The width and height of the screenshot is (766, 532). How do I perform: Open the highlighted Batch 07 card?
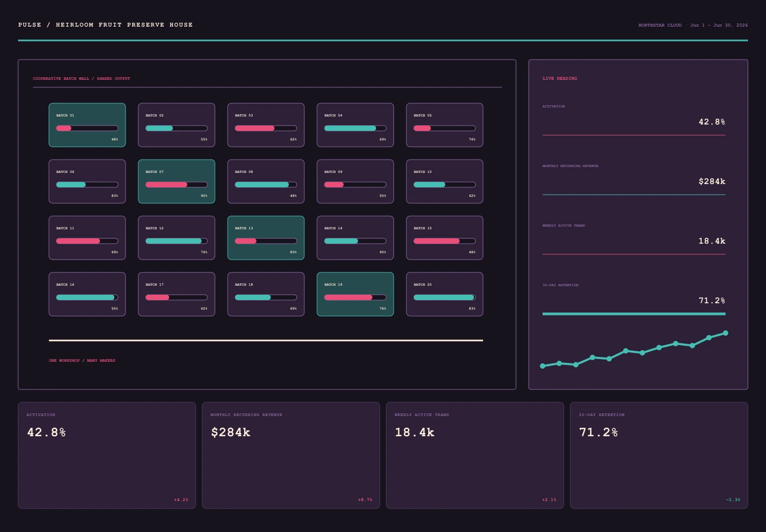177,181
